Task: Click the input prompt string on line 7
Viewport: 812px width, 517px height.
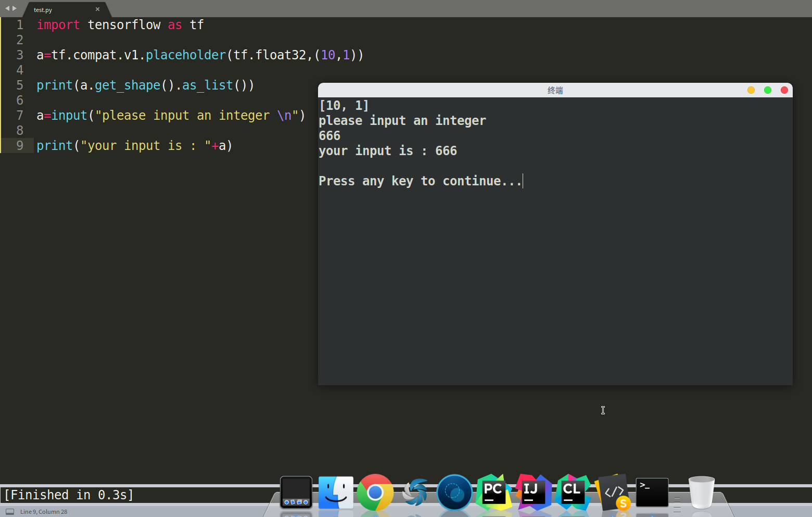Action: 197,116
